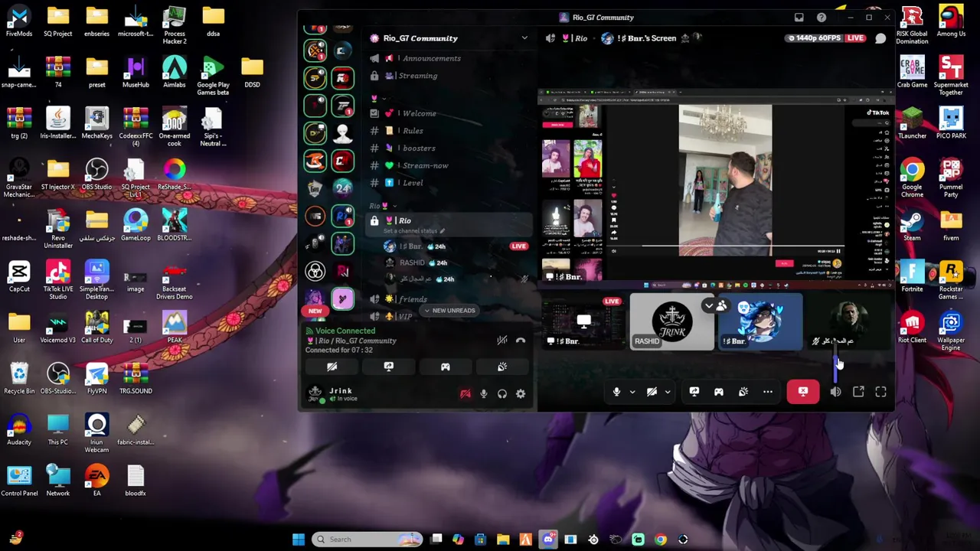Open Discord from taskbar

pos(548,540)
